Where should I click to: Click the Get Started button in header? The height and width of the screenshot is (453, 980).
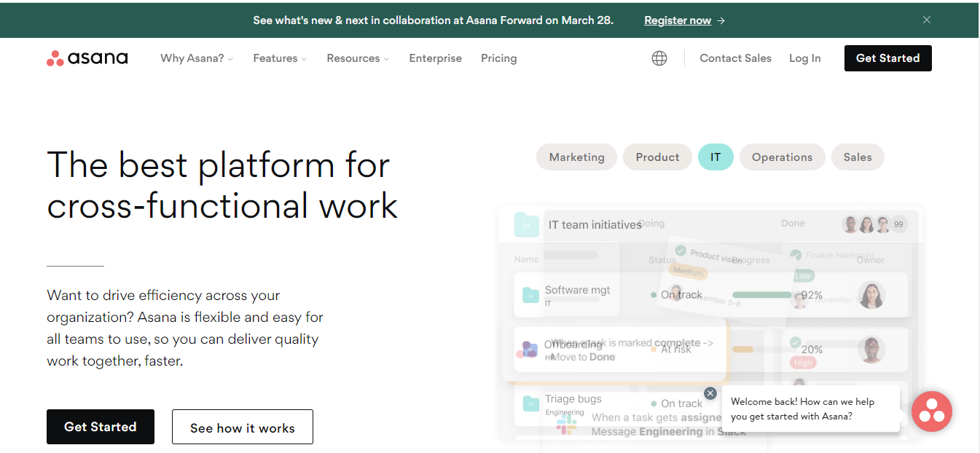click(x=888, y=58)
